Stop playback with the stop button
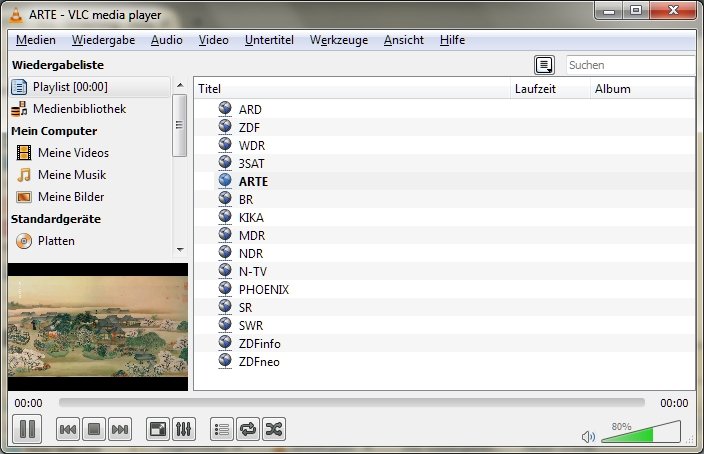 [x=94, y=430]
